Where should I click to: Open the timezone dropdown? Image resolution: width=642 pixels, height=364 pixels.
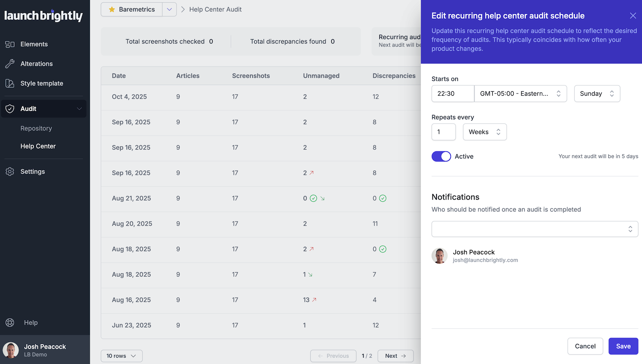coord(520,94)
